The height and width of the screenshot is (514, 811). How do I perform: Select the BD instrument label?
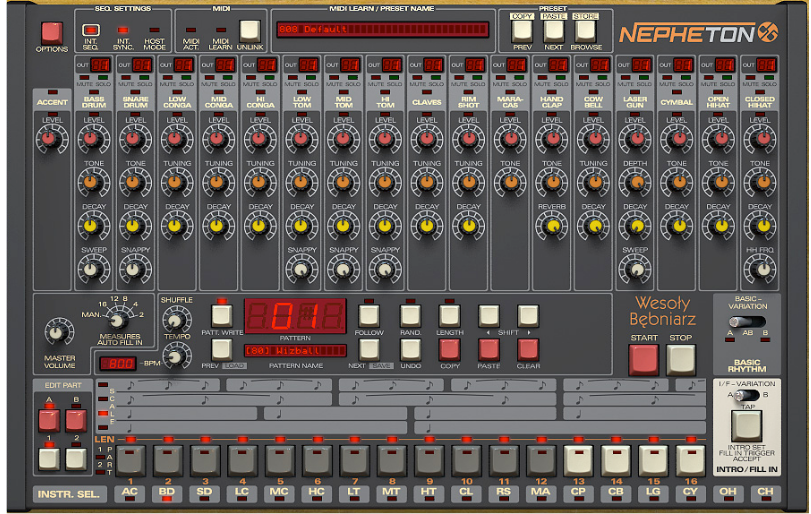point(167,492)
